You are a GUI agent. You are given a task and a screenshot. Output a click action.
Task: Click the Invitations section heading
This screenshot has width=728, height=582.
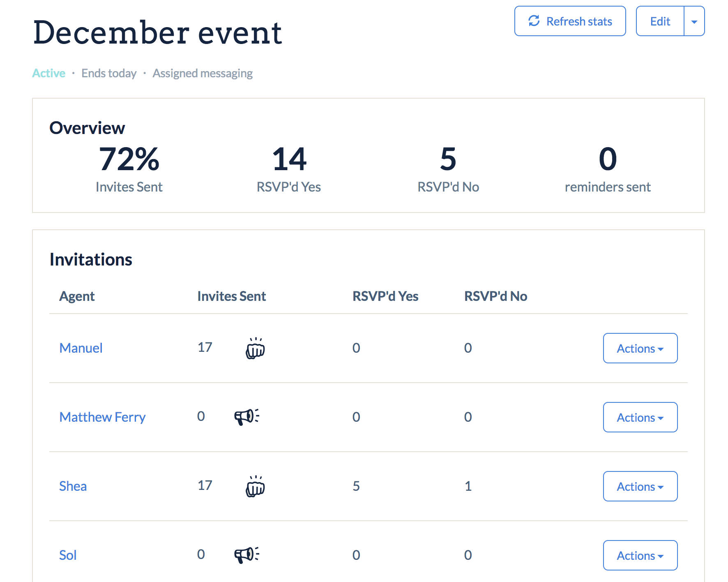tap(91, 260)
